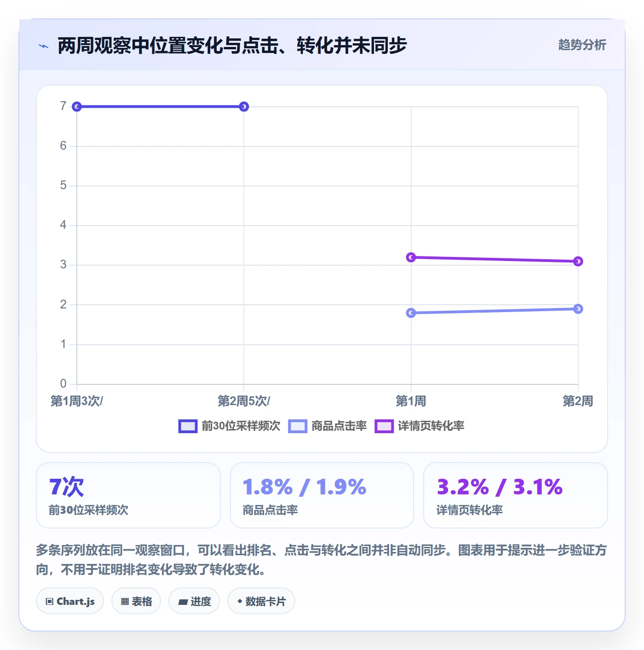Click the 表格 grid icon

(x=125, y=602)
